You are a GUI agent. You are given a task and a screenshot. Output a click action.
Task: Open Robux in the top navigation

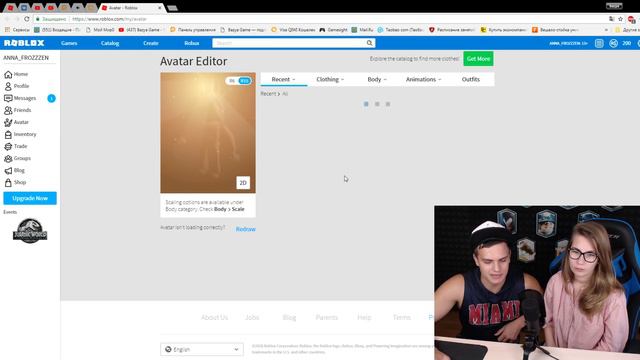click(191, 43)
